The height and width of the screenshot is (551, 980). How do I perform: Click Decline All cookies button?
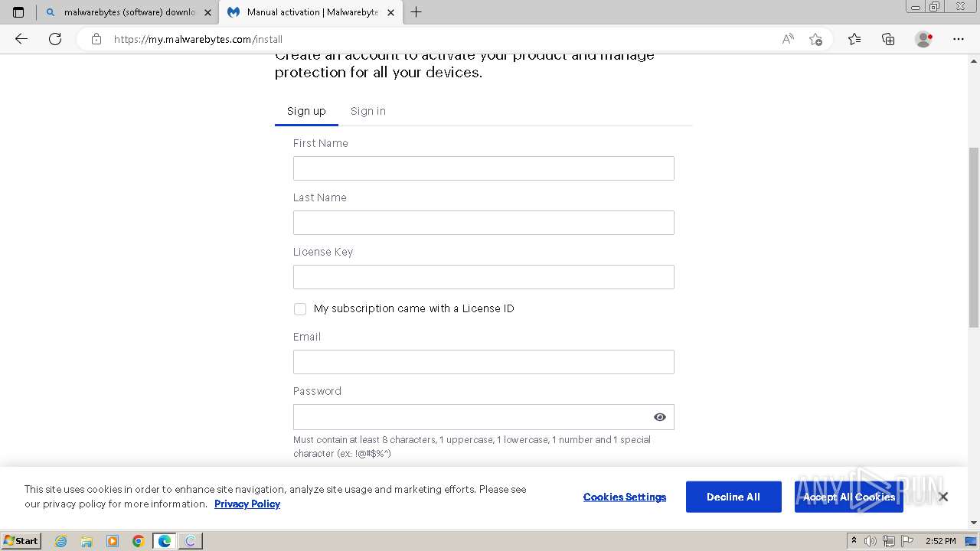tap(733, 497)
